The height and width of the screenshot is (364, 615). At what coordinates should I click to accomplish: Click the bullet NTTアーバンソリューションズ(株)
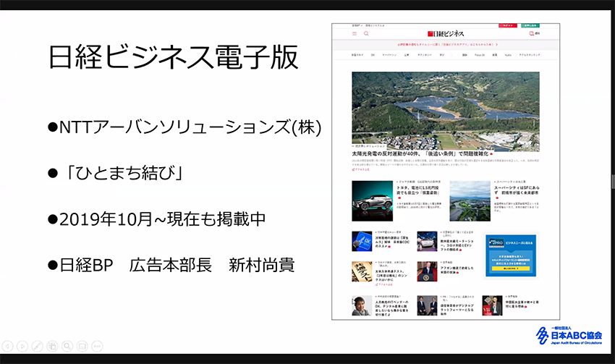[x=184, y=127]
